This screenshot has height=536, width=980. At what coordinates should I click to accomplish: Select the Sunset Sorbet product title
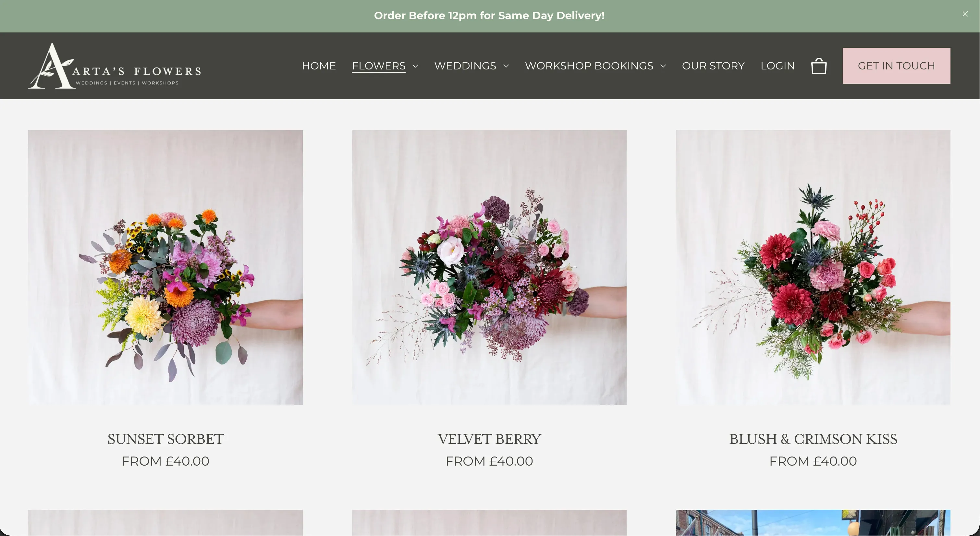165,439
